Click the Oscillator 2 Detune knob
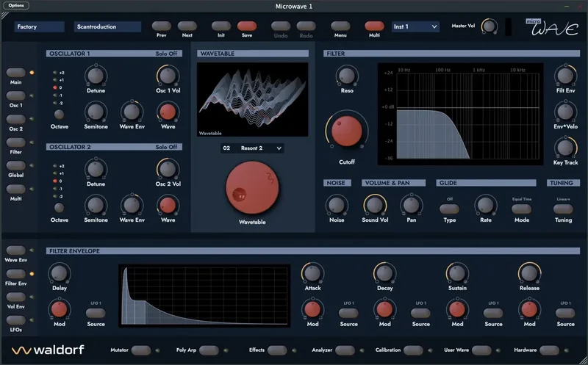 point(96,169)
